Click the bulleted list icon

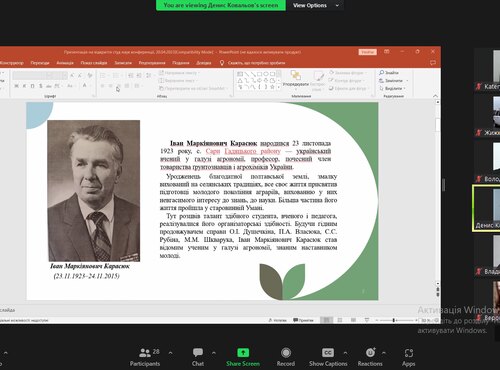103,76
